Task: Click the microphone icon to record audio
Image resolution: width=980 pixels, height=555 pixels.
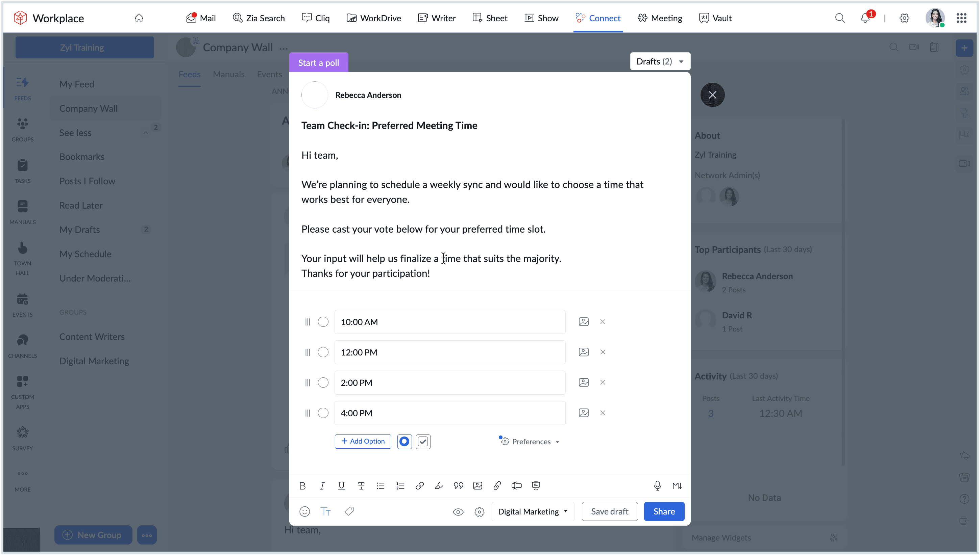Action: coord(657,485)
